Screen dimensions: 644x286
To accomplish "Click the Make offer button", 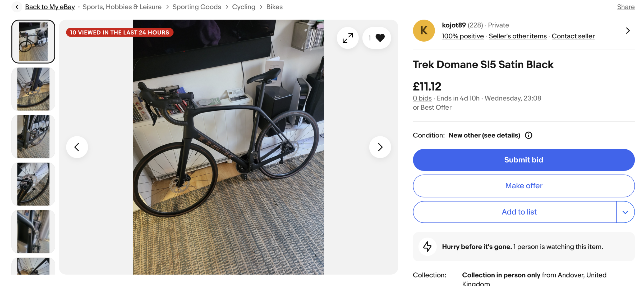I will pyautogui.click(x=523, y=186).
